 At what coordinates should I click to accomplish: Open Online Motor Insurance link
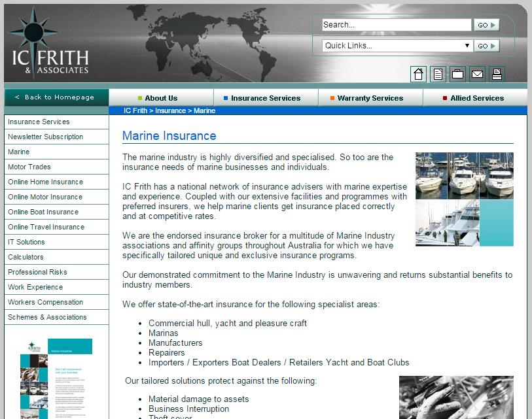click(x=56, y=197)
